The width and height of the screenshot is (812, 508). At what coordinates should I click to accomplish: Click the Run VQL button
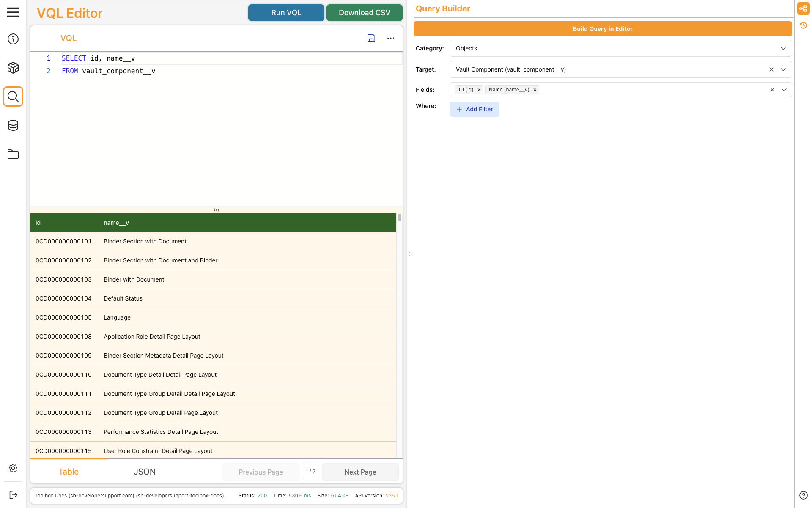click(286, 13)
